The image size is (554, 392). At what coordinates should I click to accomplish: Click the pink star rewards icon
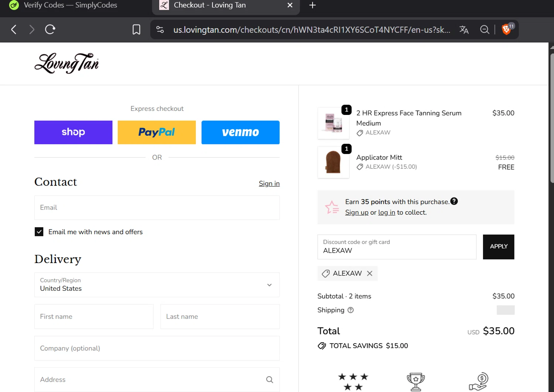332,207
